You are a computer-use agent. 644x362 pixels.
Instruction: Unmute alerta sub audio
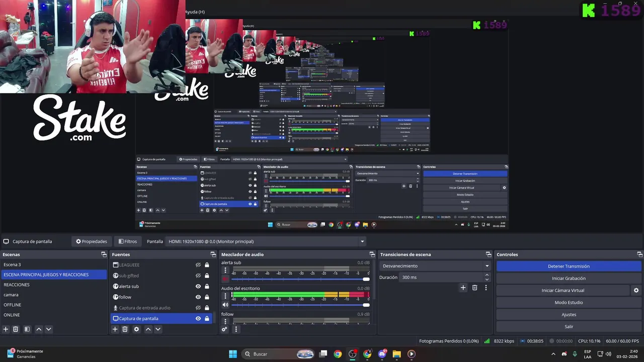[x=225, y=279]
